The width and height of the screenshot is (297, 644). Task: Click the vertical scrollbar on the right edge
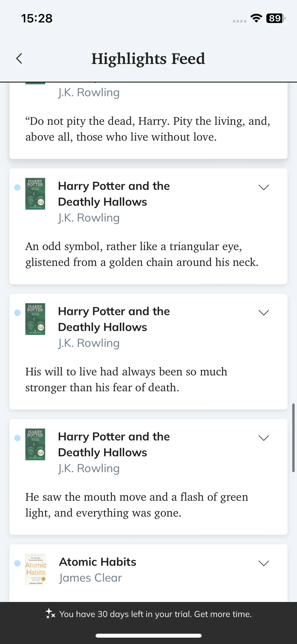click(293, 438)
